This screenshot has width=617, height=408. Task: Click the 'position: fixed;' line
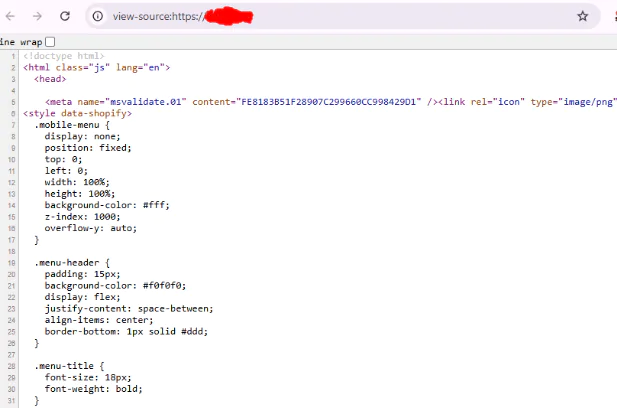click(88, 148)
